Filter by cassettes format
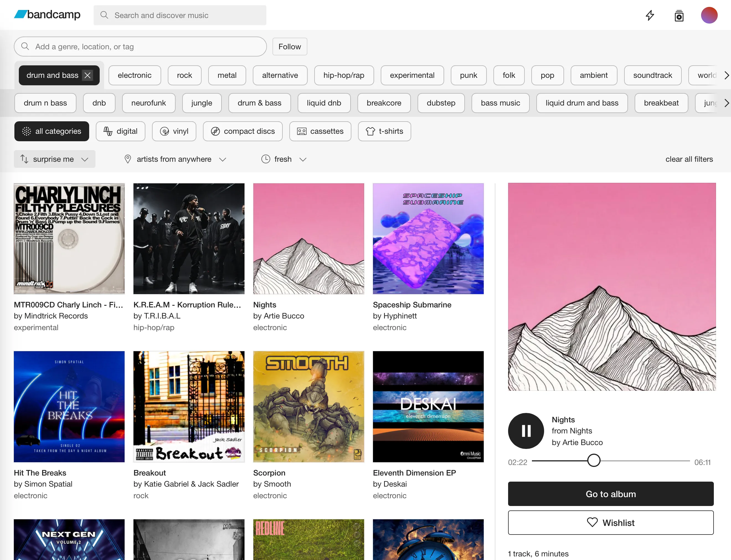The width and height of the screenshot is (731, 560). 320,131
